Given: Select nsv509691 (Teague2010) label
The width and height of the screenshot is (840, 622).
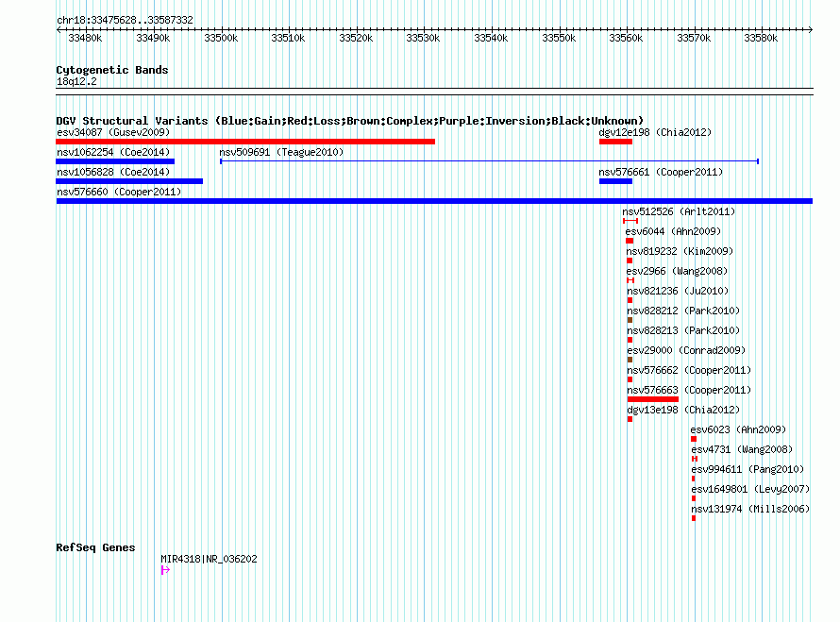Looking at the screenshot, I should [x=281, y=152].
